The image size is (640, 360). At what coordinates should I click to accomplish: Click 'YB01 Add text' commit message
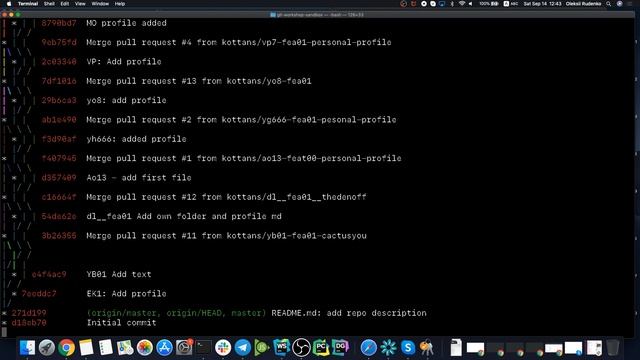119,274
